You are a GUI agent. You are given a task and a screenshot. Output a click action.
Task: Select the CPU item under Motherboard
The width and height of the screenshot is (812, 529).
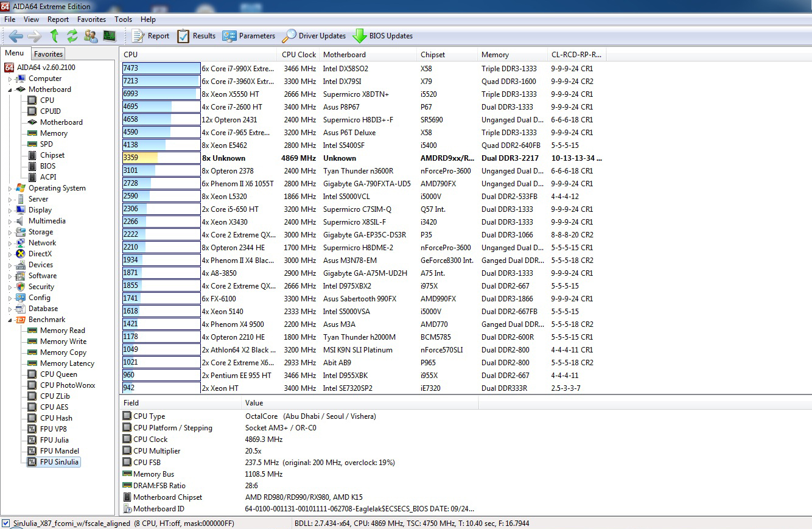tap(47, 100)
